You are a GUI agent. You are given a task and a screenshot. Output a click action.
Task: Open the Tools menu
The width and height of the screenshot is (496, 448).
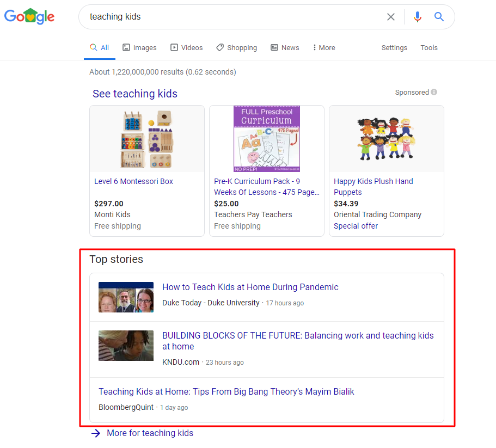[429, 48]
